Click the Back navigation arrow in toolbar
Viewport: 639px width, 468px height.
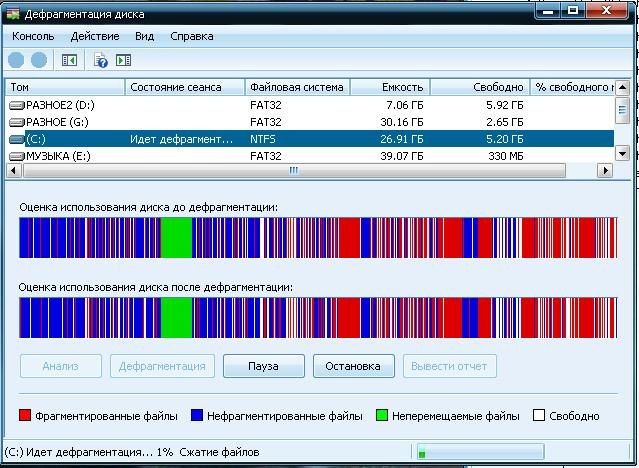click(16, 61)
